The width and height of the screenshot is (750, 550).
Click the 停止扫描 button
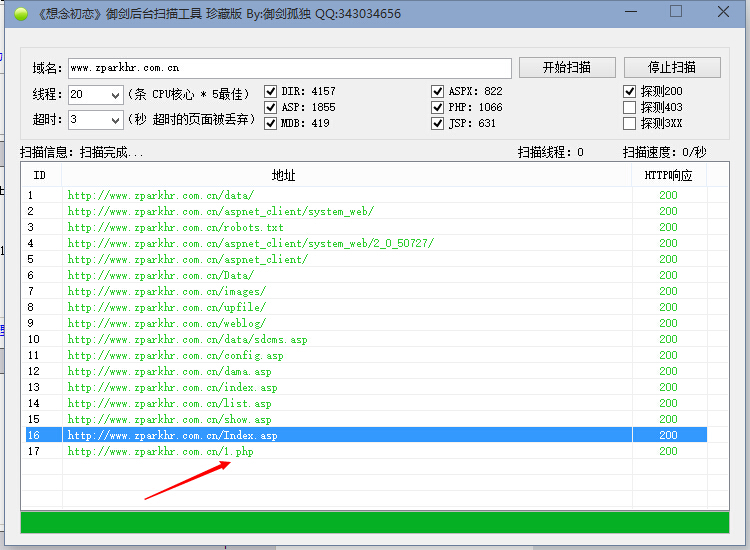[x=672, y=67]
